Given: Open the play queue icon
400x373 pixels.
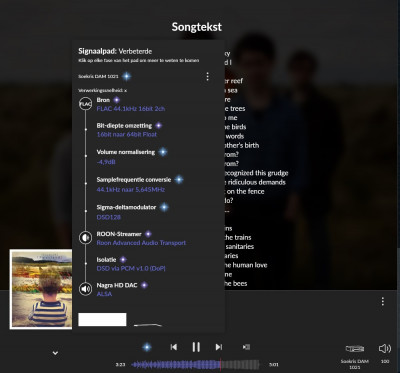Looking at the screenshot, I should [246, 347].
